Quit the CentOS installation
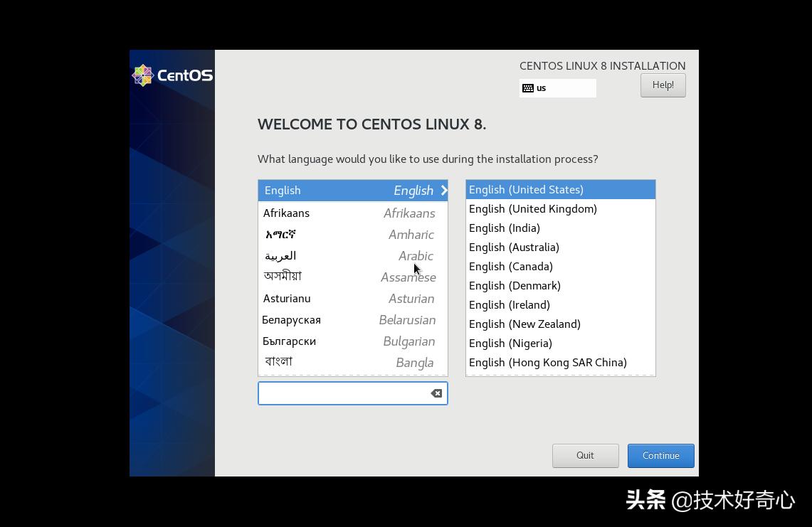This screenshot has width=812, height=527. [x=585, y=455]
